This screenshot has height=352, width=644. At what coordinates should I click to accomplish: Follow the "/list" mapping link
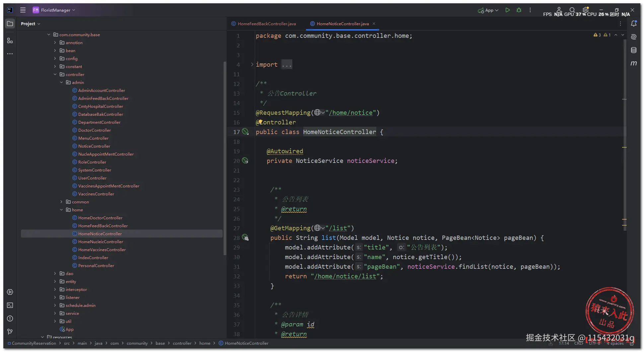pyautogui.click(x=338, y=228)
